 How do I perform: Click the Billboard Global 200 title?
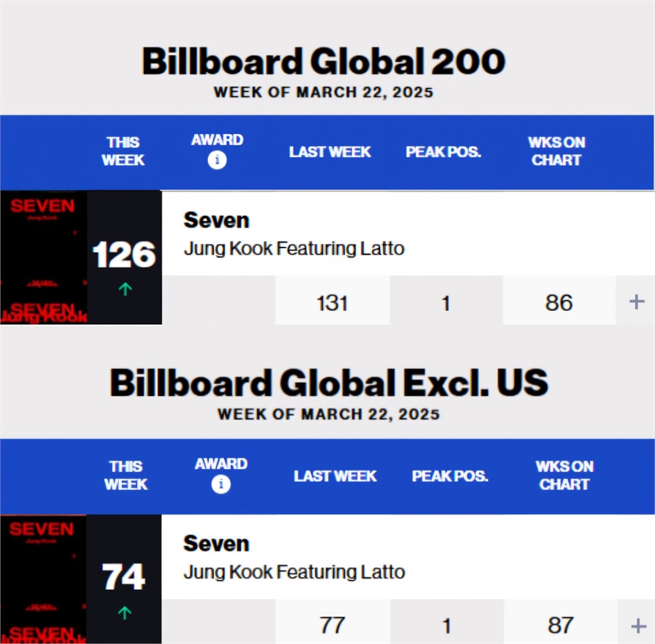pos(323,62)
